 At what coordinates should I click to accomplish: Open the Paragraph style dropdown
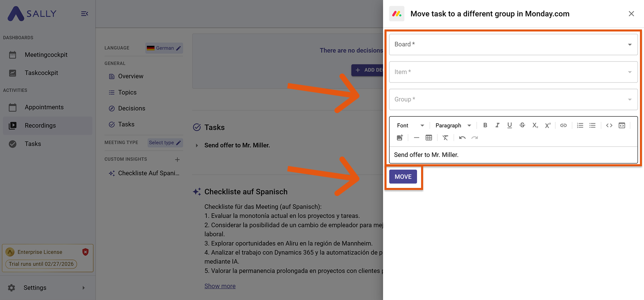click(x=453, y=125)
